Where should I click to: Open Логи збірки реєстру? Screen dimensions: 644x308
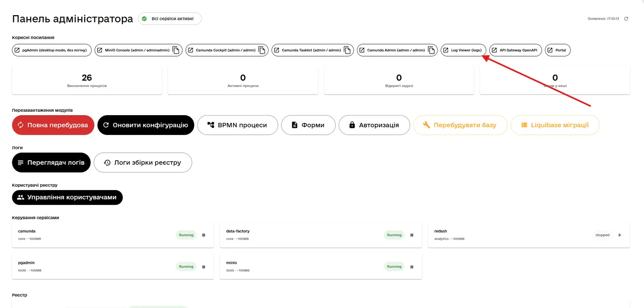143,163
